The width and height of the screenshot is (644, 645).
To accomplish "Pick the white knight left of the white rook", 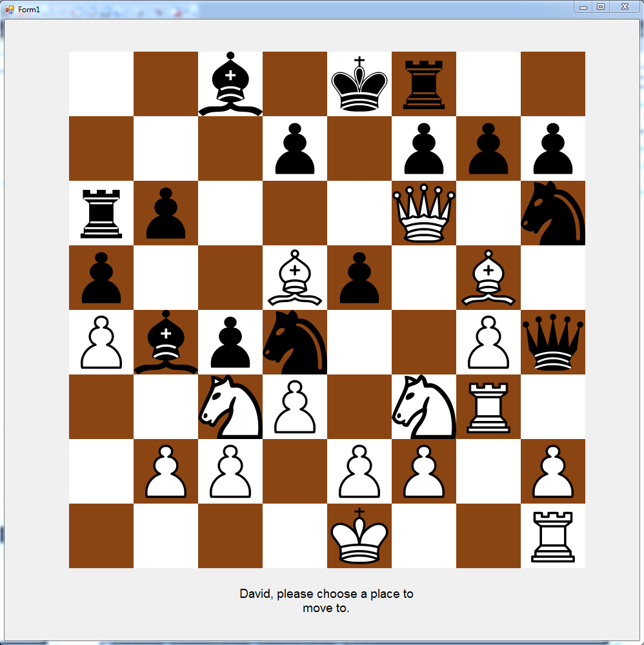I will click(x=424, y=407).
